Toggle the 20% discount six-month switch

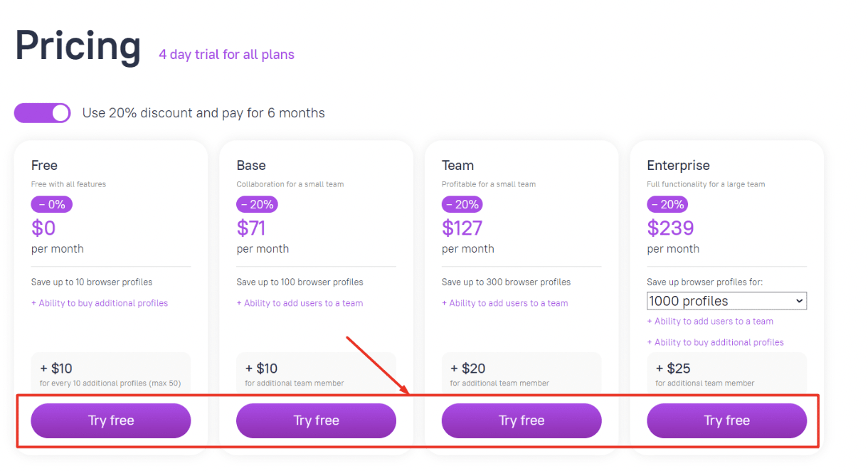[43, 113]
